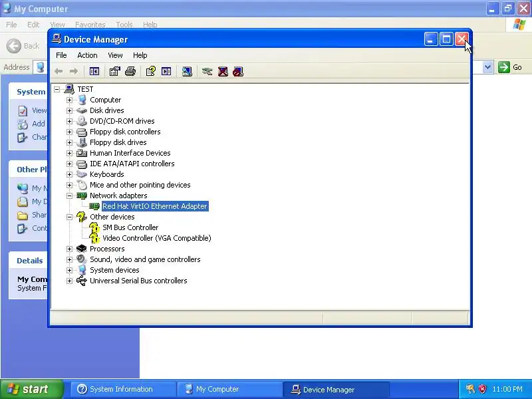Select the Keyboards tree label
This screenshot has width=532, height=399.
pos(107,174)
